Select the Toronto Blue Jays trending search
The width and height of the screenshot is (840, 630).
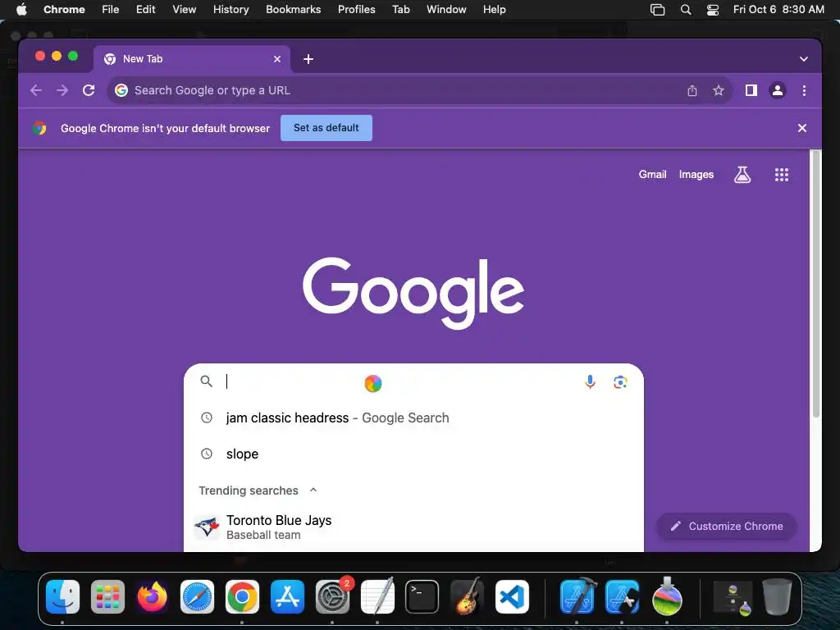413,527
